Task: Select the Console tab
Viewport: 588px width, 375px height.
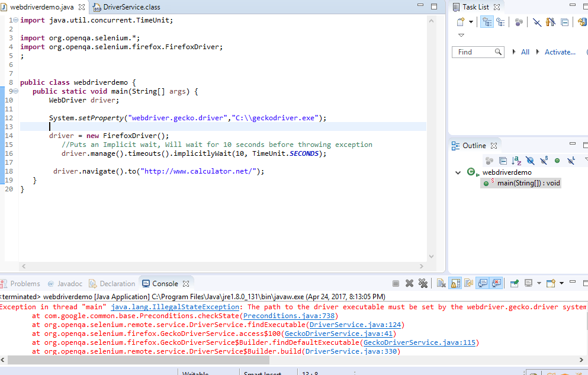Action: coord(165,284)
